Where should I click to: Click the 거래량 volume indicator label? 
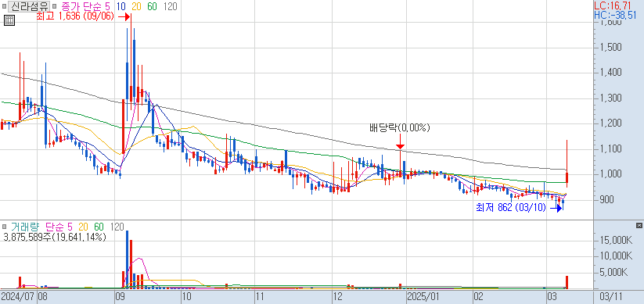[x=24, y=227]
